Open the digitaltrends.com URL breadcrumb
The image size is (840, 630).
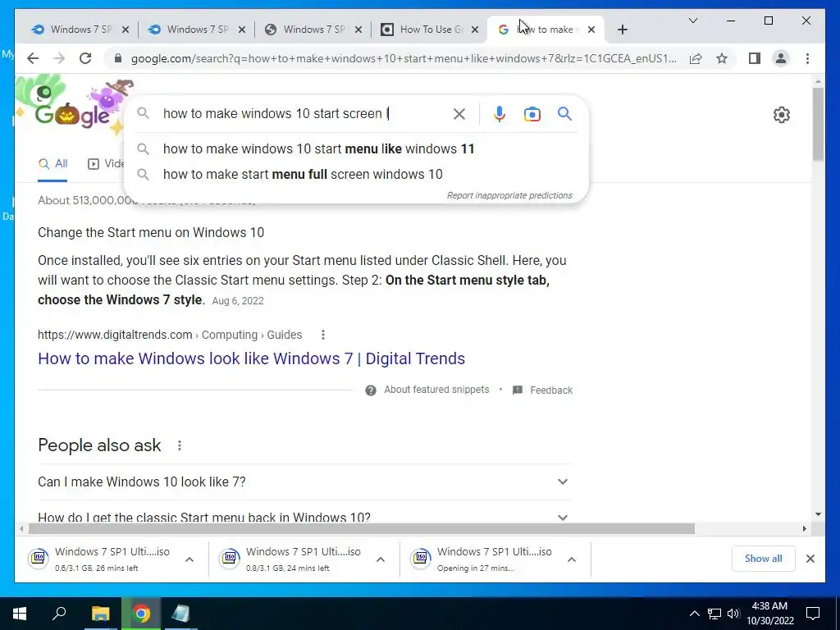click(x=170, y=335)
